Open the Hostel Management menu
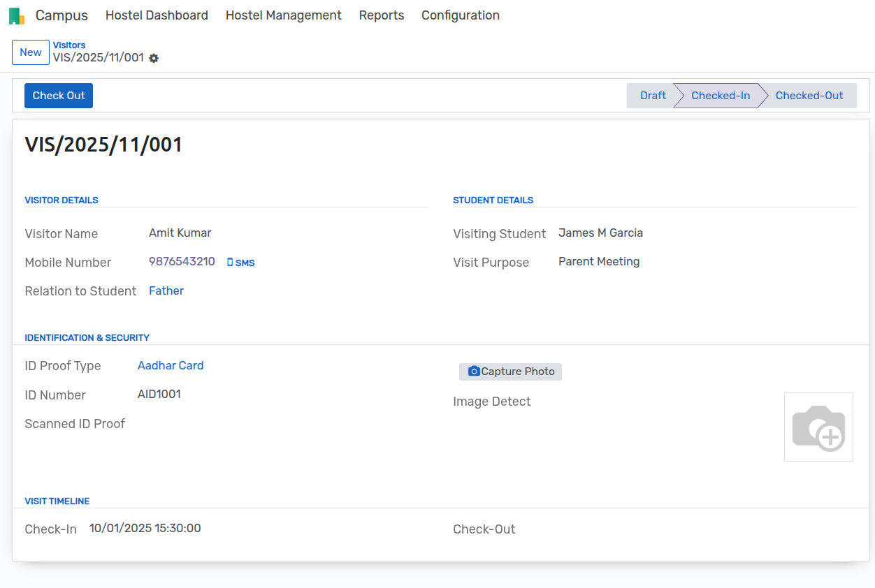Viewport: 875px width, 588px height. pos(284,15)
